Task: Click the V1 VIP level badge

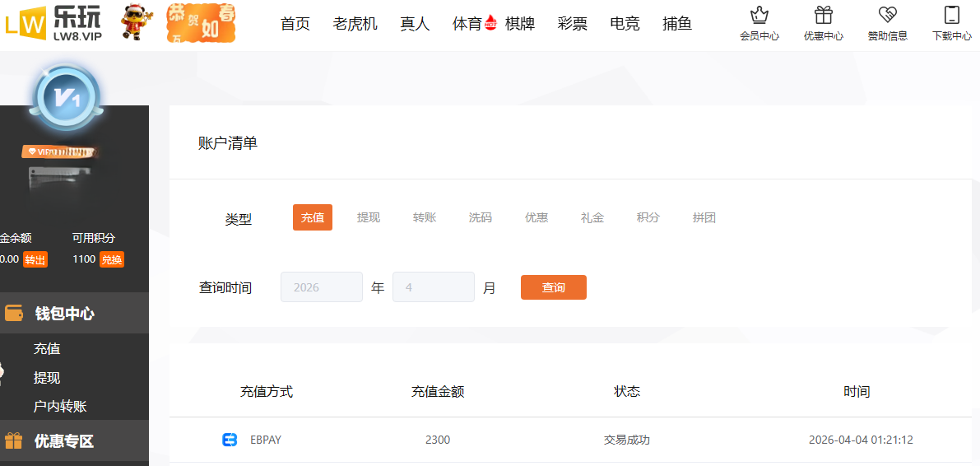Action: point(66,99)
